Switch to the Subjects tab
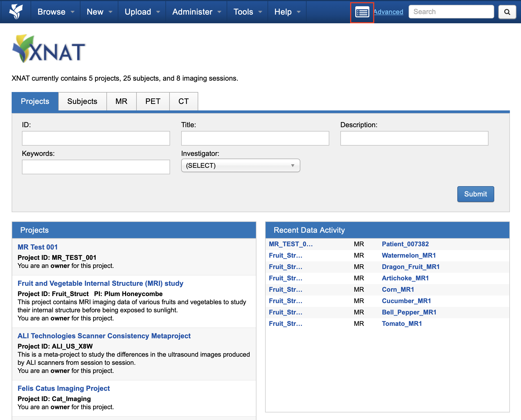Image resolution: width=521 pixels, height=420 pixels. click(82, 101)
